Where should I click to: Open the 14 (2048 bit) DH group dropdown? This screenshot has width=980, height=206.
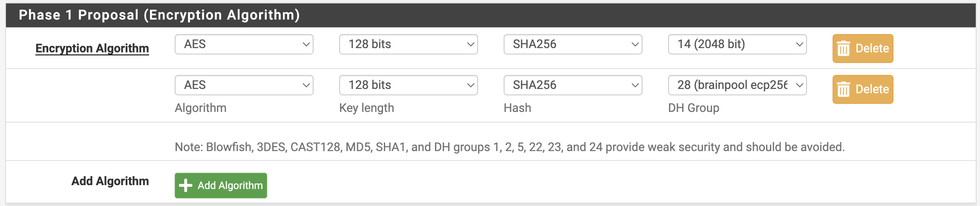pos(738,44)
